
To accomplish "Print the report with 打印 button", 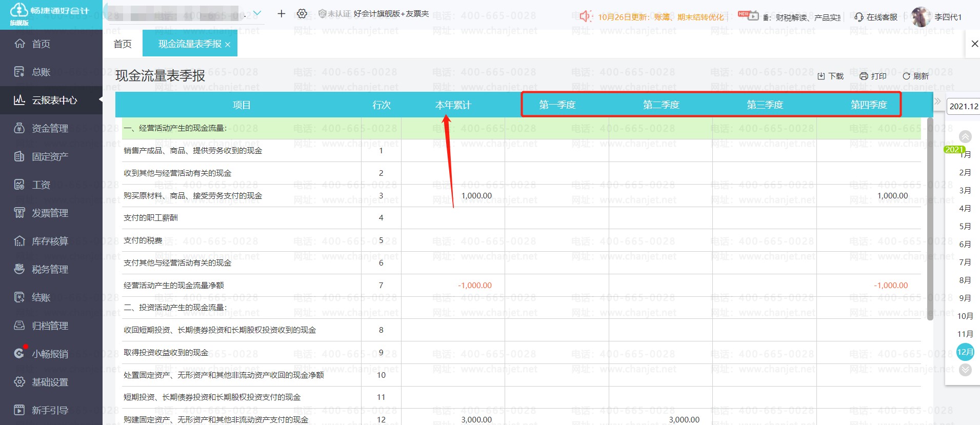I will 873,76.
